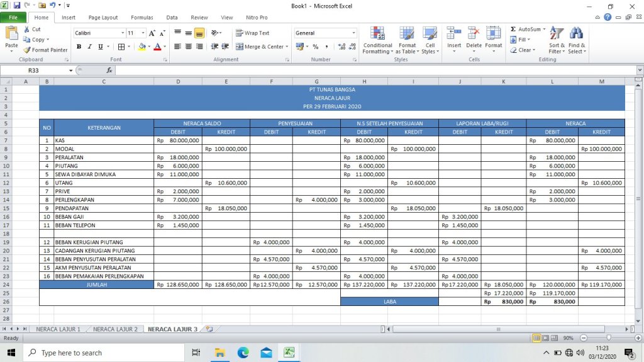644x362 pixels.
Task: Click the Insert Function fx icon
Action: point(109,71)
